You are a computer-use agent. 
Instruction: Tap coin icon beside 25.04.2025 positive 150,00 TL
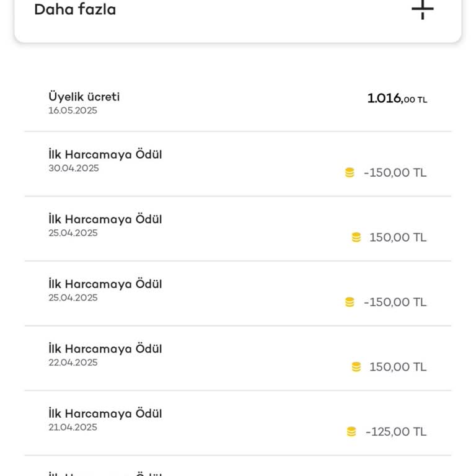click(356, 237)
